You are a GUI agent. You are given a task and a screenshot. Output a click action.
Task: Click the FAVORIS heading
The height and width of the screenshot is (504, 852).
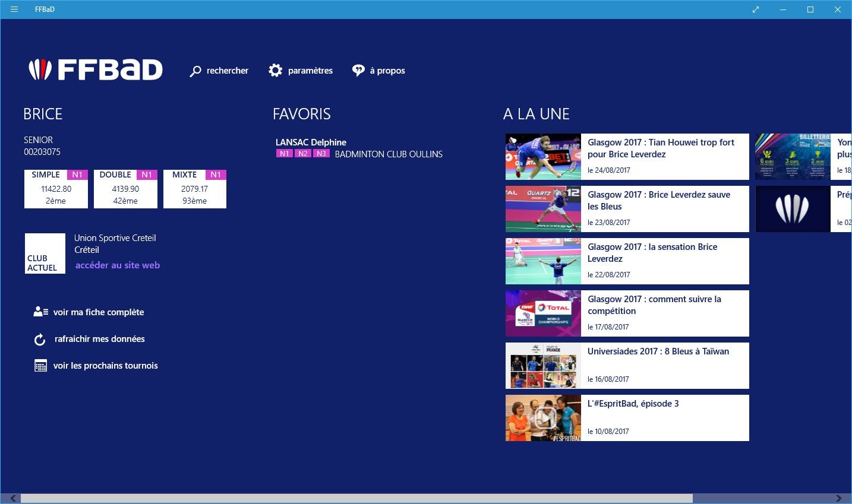(302, 114)
